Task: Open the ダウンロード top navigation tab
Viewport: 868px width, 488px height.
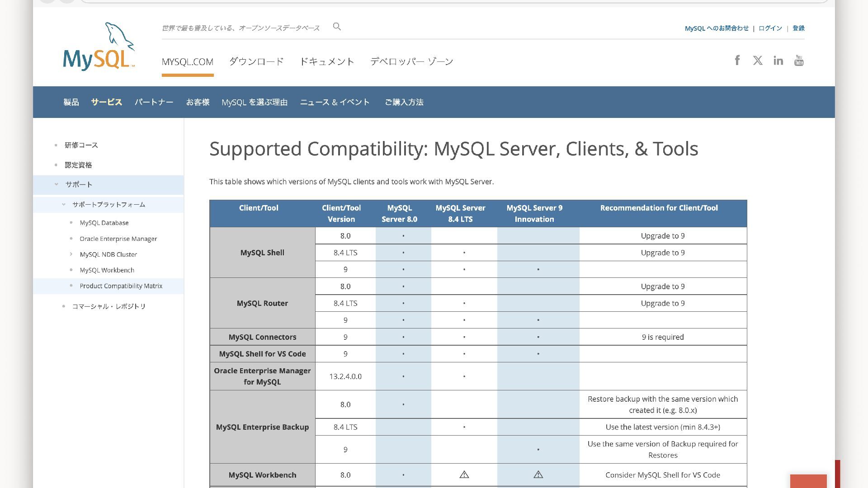Action: (256, 61)
